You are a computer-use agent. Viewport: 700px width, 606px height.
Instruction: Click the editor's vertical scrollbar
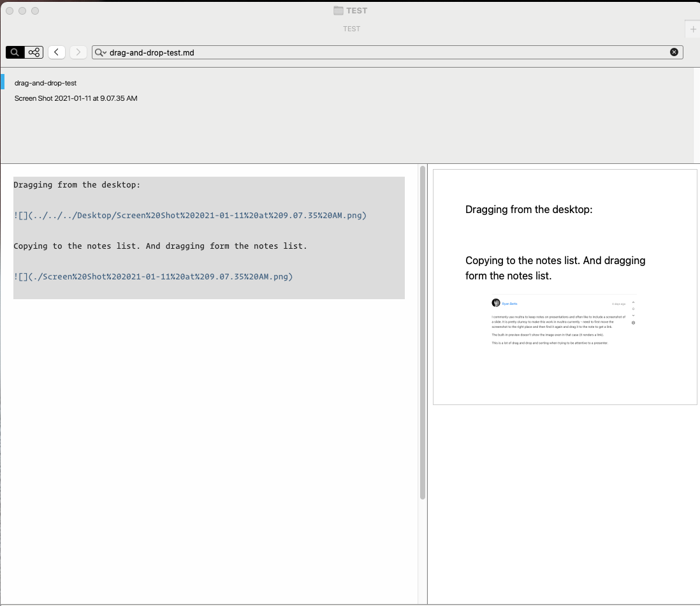click(x=423, y=332)
